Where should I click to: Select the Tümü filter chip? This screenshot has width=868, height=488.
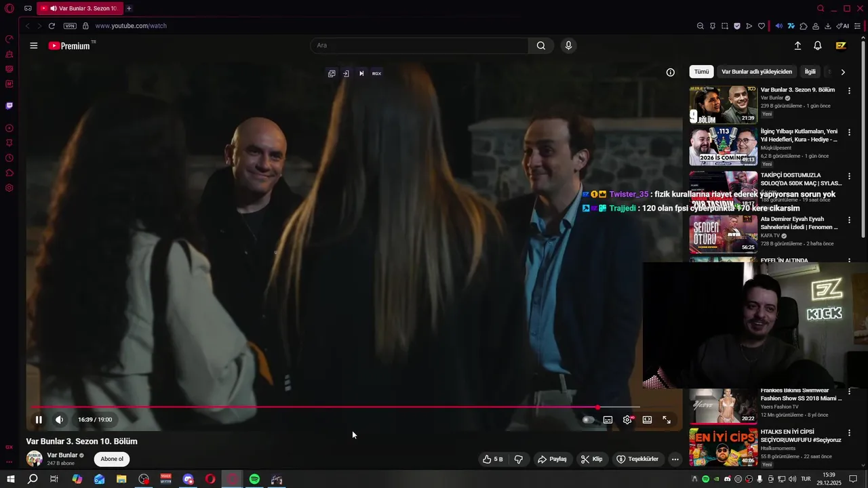(x=701, y=71)
